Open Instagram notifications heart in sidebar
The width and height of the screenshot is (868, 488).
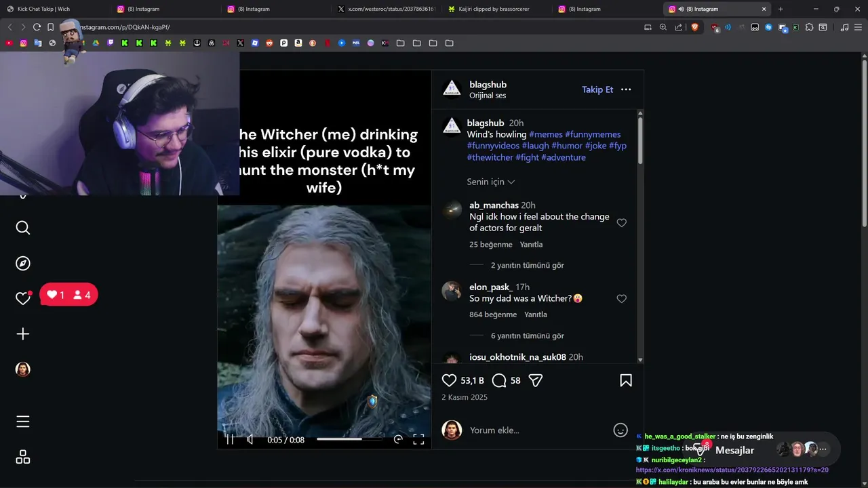pos(23,298)
